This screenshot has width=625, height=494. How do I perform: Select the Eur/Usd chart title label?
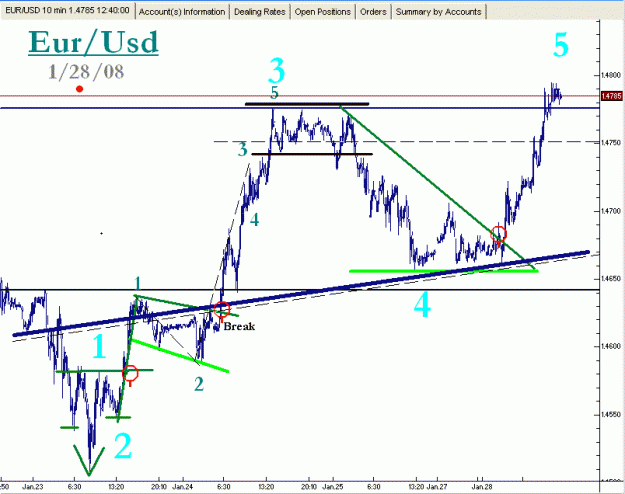tap(94, 42)
